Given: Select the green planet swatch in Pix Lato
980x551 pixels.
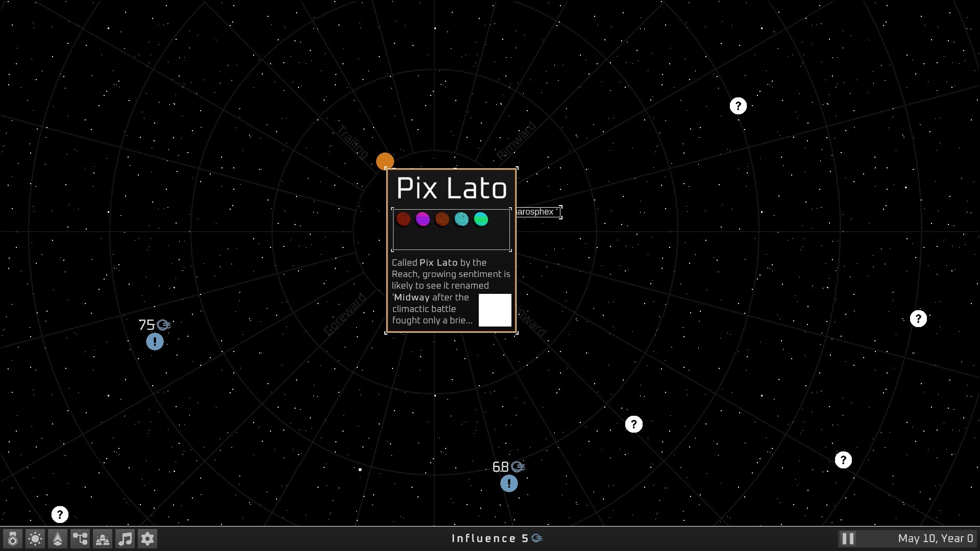Looking at the screenshot, I should [x=481, y=219].
